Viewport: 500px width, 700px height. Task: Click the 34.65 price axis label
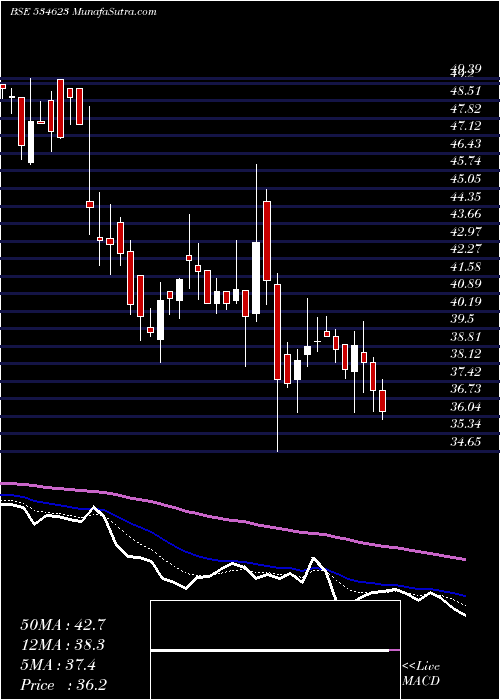tap(466, 442)
